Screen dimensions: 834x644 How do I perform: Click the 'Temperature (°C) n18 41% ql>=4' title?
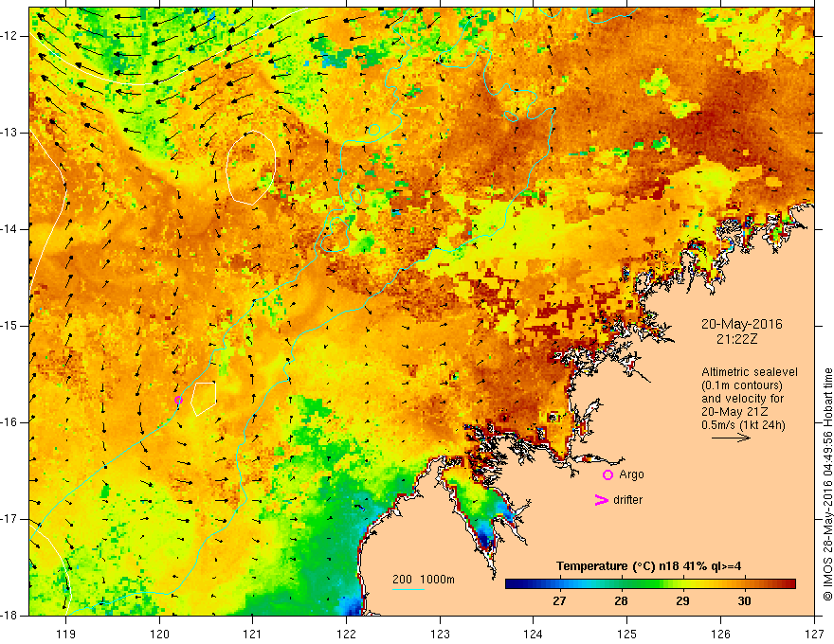pos(648,566)
